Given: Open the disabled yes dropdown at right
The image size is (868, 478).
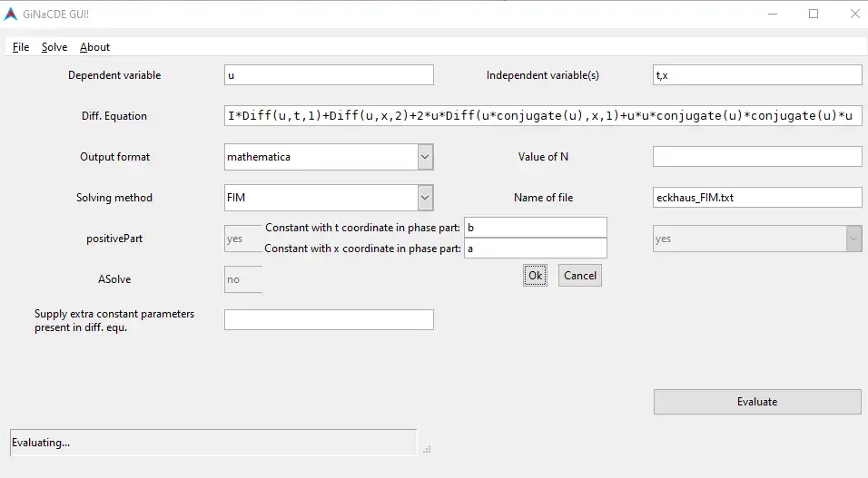Looking at the screenshot, I should click(x=853, y=239).
